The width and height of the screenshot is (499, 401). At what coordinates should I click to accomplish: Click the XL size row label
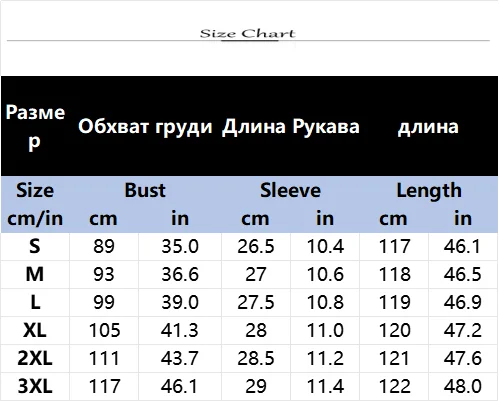(35, 331)
